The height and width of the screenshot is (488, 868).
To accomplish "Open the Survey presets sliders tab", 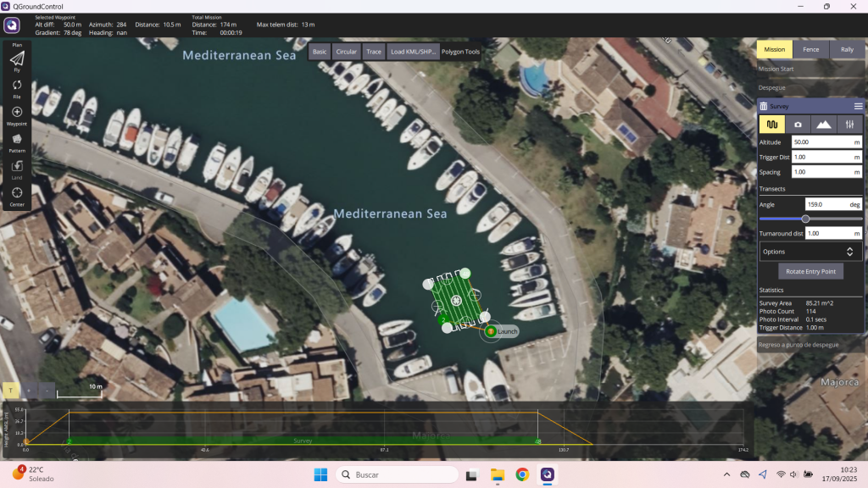I will (x=849, y=124).
